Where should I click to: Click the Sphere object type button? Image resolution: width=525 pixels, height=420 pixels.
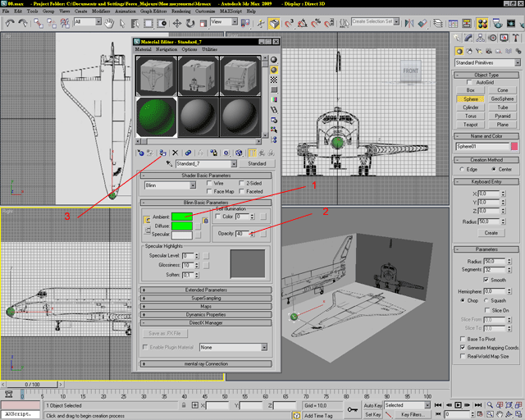[x=470, y=99]
